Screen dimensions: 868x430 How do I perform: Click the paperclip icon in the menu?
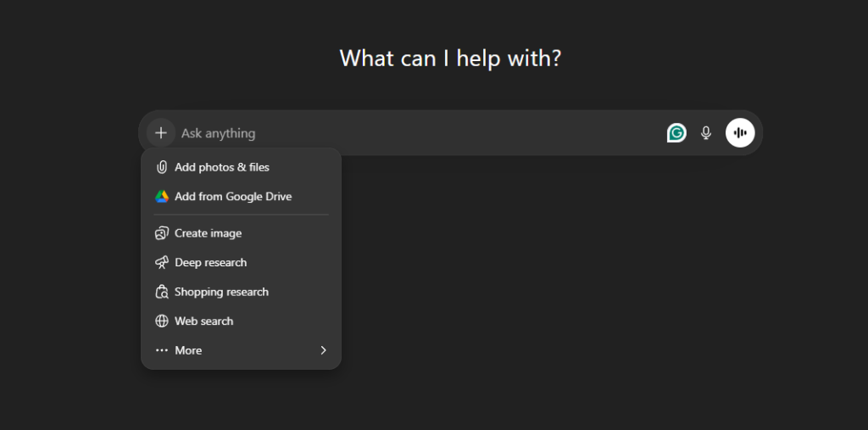click(x=162, y=167)
